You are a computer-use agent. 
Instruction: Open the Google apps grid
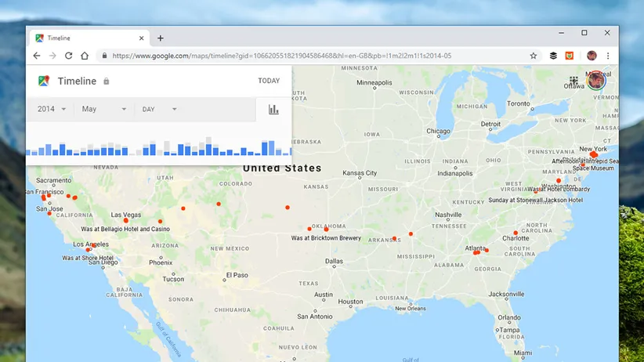tap(574, 80)
